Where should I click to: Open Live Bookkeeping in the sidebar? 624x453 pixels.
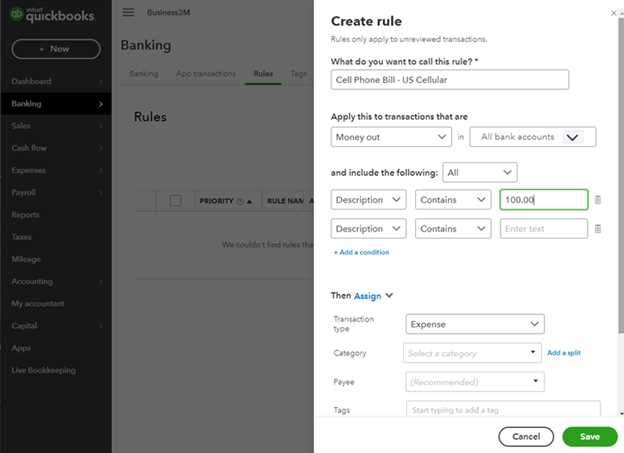click(56, 370)
